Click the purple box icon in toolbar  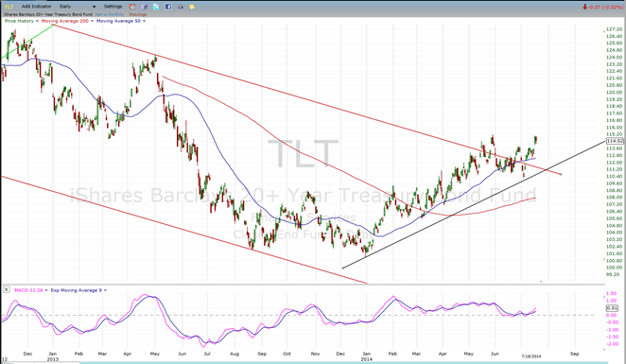coord(145,7)
